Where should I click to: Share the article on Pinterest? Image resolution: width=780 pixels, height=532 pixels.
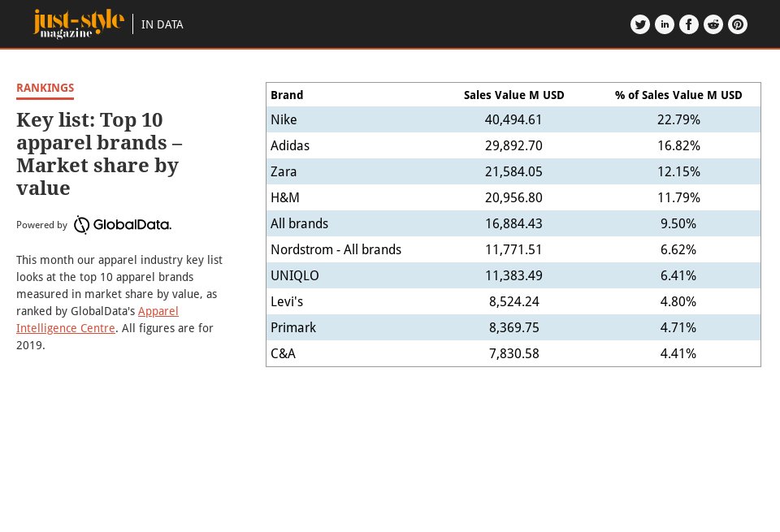pos(737,24)
